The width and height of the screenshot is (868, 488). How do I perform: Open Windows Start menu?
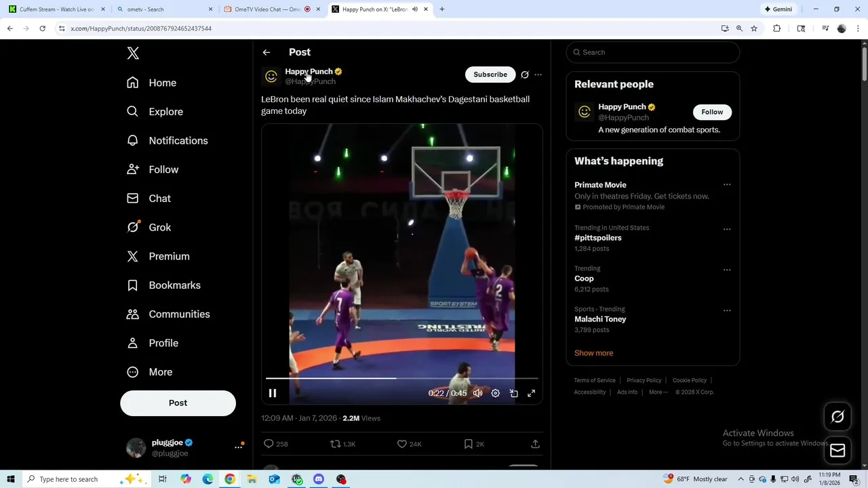click(11, 479)
